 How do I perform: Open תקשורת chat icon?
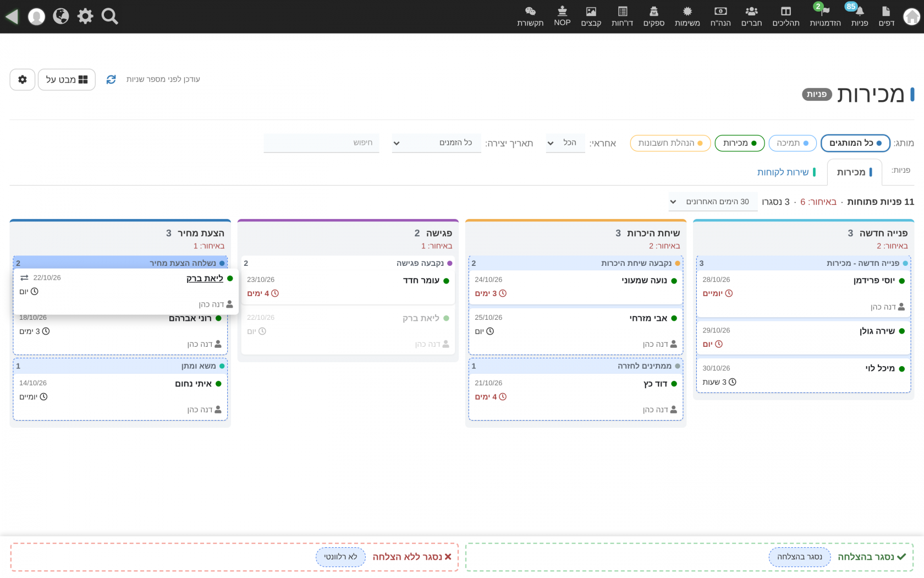530,17
